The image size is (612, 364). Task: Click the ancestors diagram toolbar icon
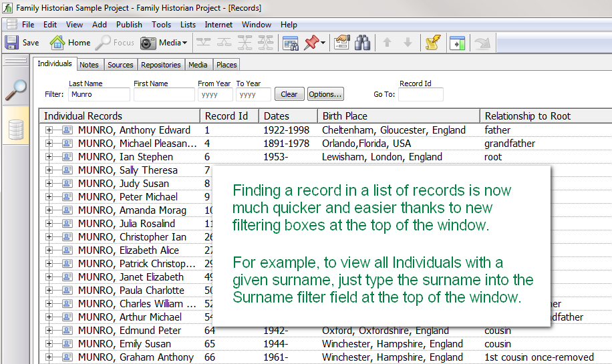203,43
